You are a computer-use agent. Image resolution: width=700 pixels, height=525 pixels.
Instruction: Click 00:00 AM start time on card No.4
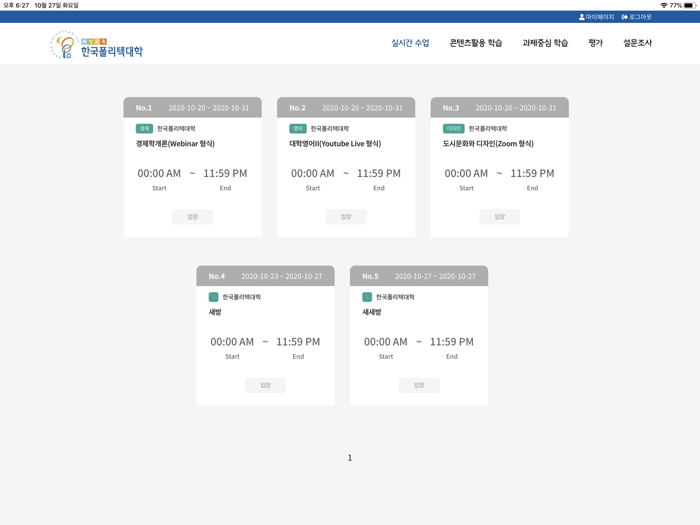pos(232,342)
